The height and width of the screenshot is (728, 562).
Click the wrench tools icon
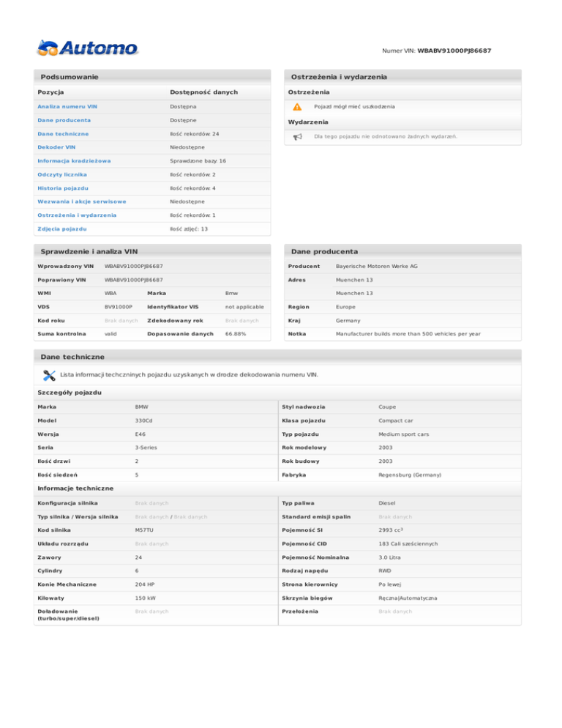[50, 375]
